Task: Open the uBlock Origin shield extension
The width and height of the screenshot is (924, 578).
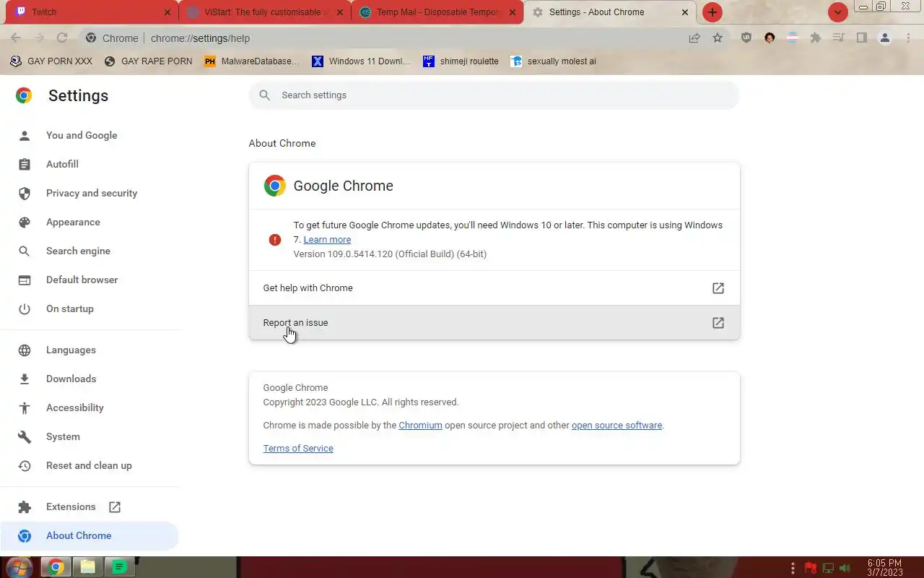Action: click(746, 38)
